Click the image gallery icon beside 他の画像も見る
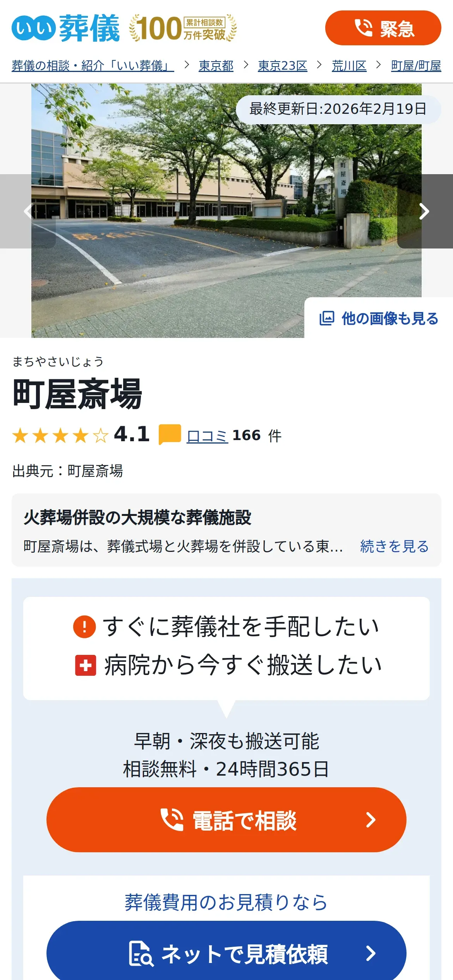The image size is (453, 980). [327, 318]
